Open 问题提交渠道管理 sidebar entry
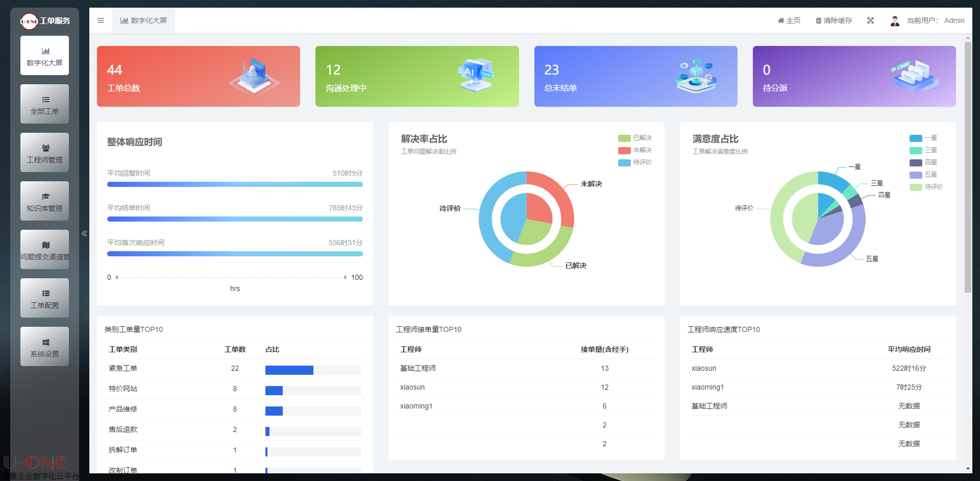 tap(44, 250)
